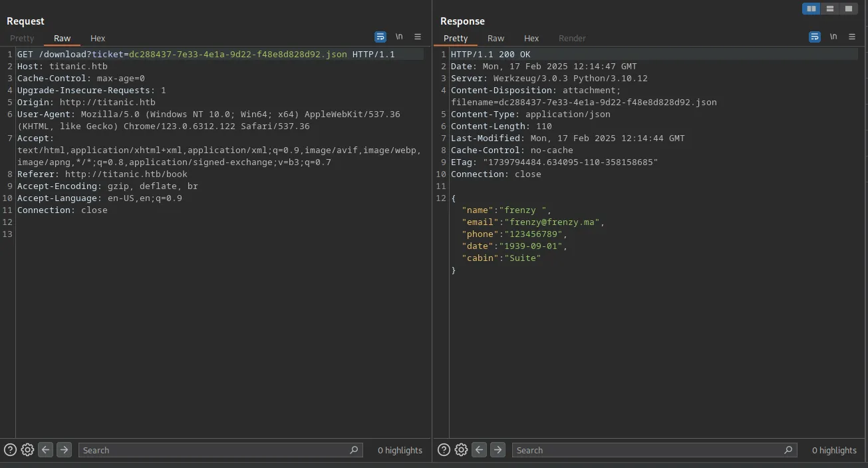This screenshot has width=868, height=468.
Task: Click the Content-Length: 110 line
Action: 502,126
